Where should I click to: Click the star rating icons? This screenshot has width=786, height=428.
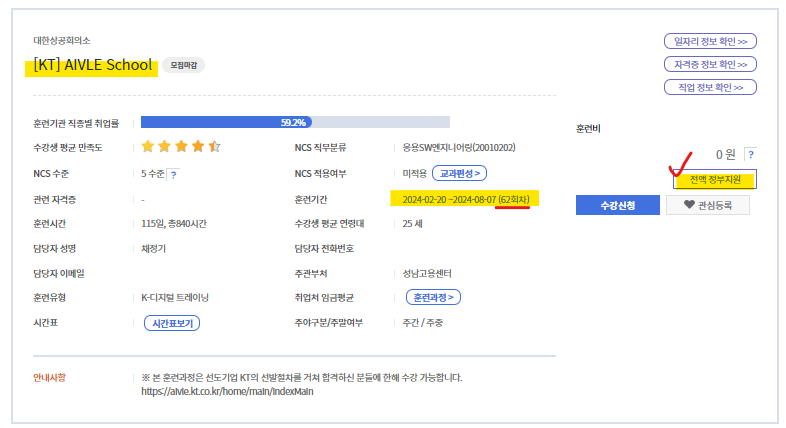pyautogui.click(x=181, y=146)
